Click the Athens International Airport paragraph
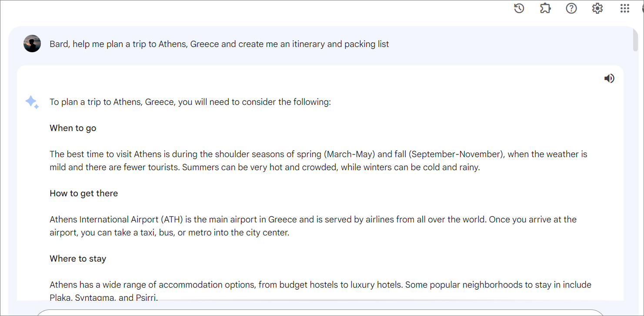 [x=313, y=226]
